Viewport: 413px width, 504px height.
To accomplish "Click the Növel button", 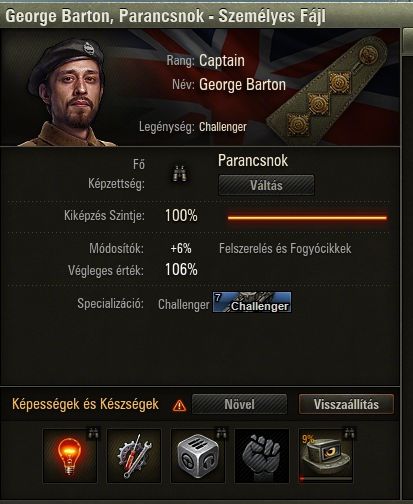I will coord(239,404).
